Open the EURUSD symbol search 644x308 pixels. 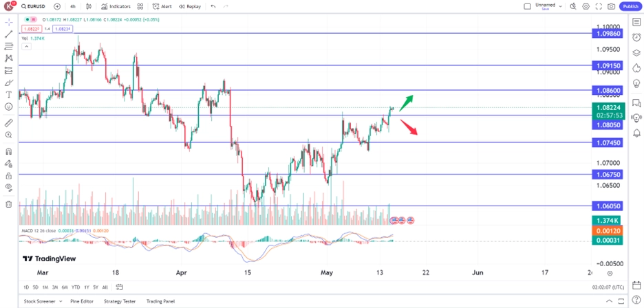[34, 7]
